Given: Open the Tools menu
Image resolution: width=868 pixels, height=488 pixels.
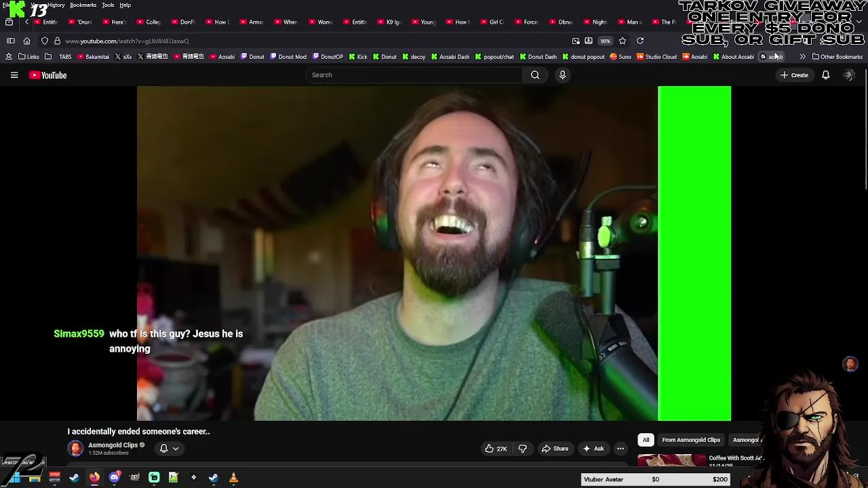Looking at the screenshot, I should (x=108, y=5).
